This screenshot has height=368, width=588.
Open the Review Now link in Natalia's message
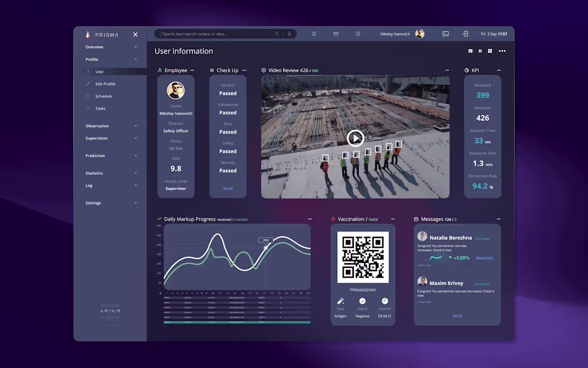(484, 258)
